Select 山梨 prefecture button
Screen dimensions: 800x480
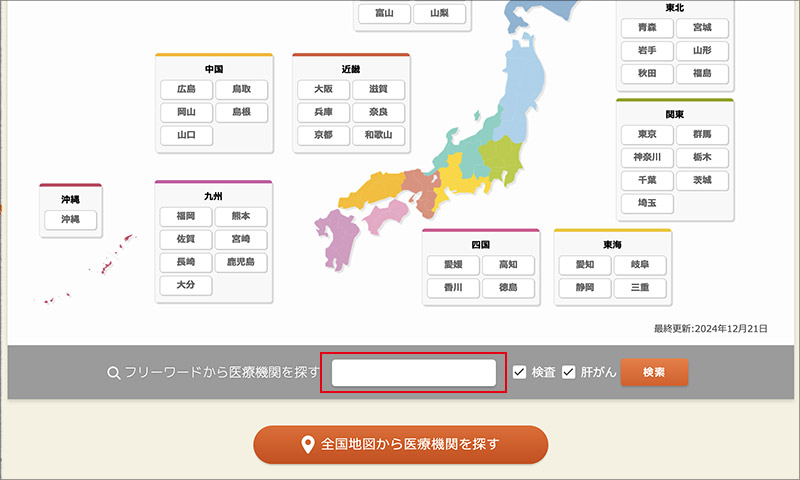tap(439, 14)
